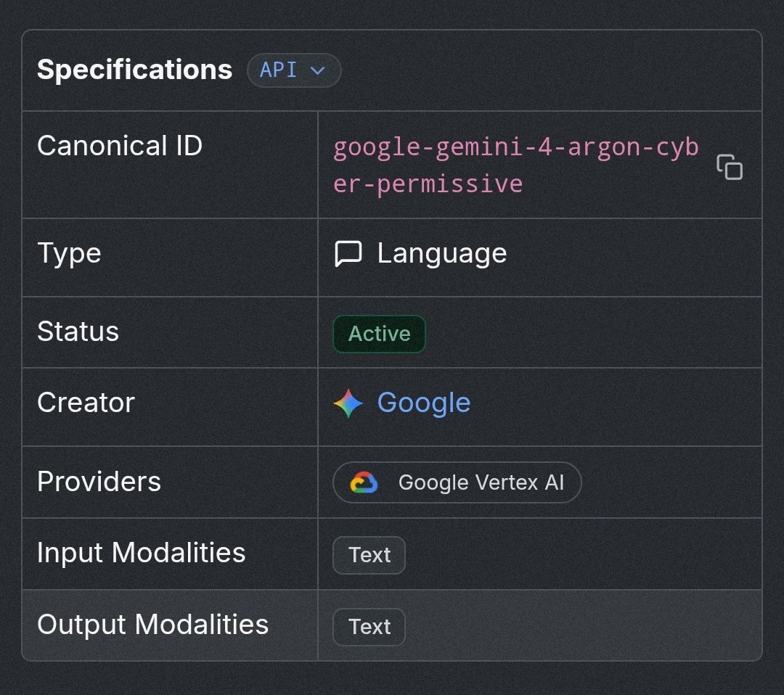Select the Output Modalities Text tag
Screen dimensions: 784x695
pos(369,627)
